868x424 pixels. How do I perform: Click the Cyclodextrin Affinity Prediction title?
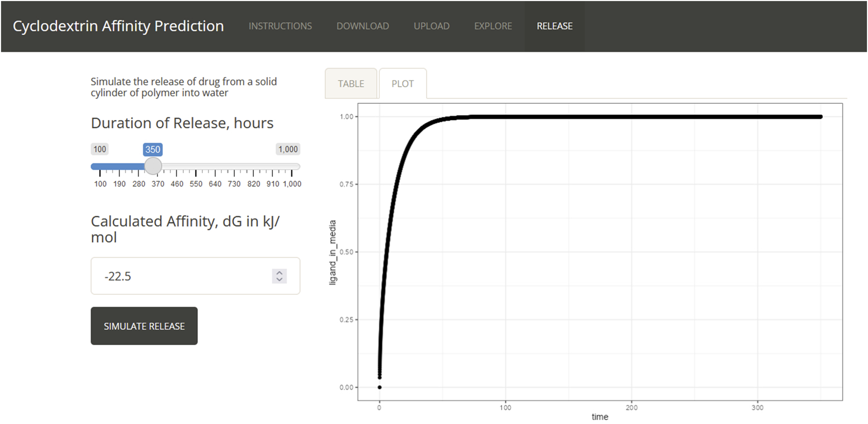pyautogui.click(x=118, y=26)
